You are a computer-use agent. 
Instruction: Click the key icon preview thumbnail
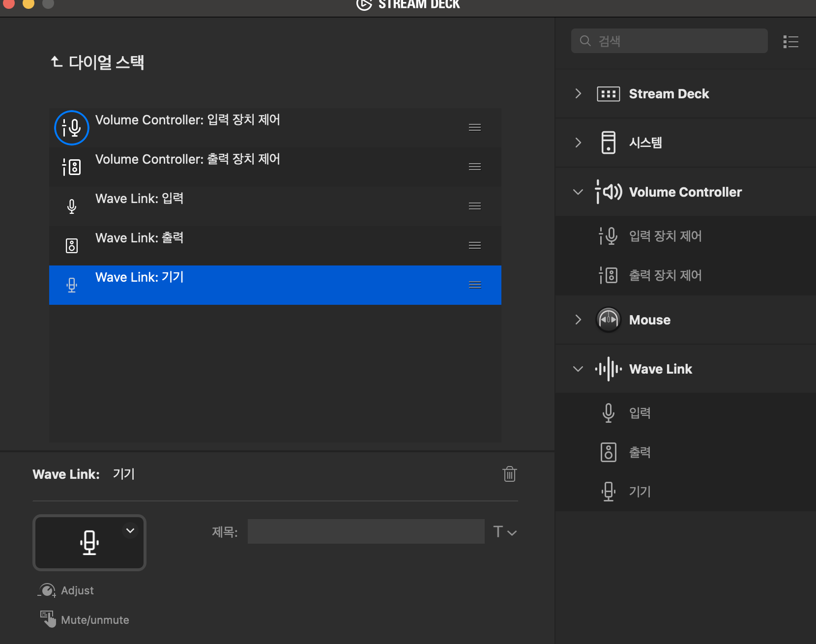pos(89,543)
